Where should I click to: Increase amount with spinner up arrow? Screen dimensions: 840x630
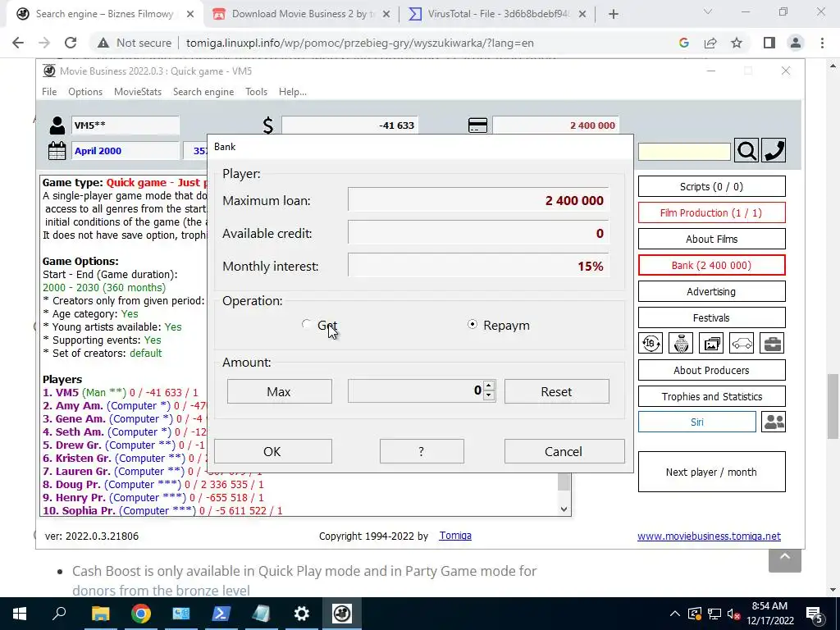[488, 386]
